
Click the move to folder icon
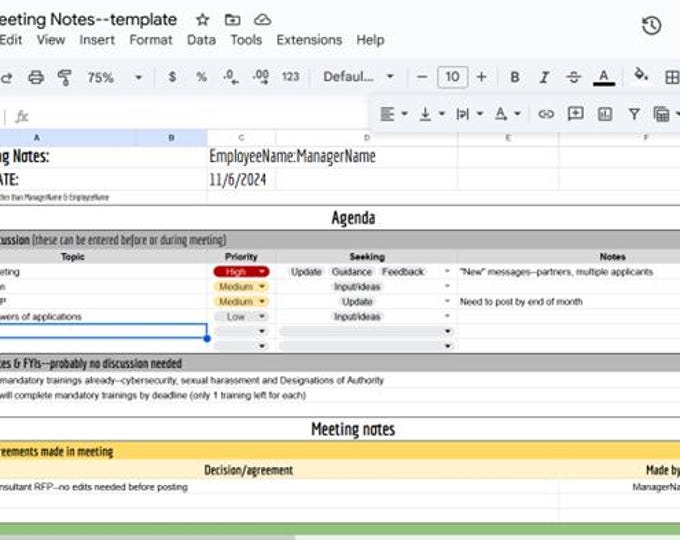232,20
